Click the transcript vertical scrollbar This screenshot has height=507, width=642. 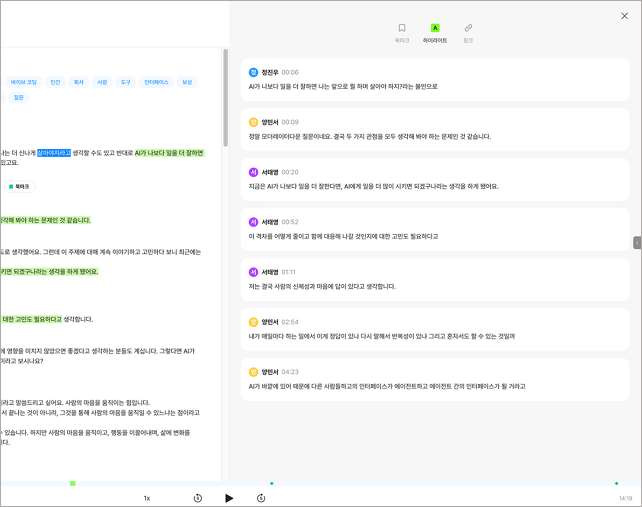[x=226, y=97]
